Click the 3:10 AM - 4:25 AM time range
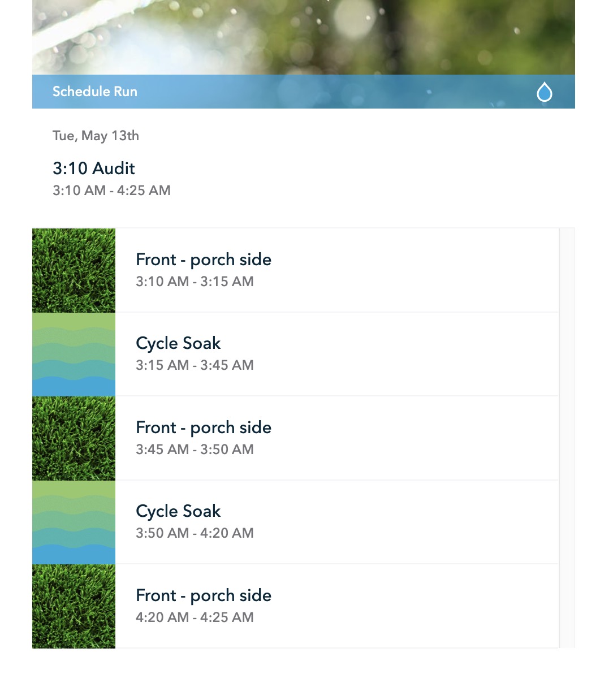Viewport: 613px width, 700px height. click(111, 191)
